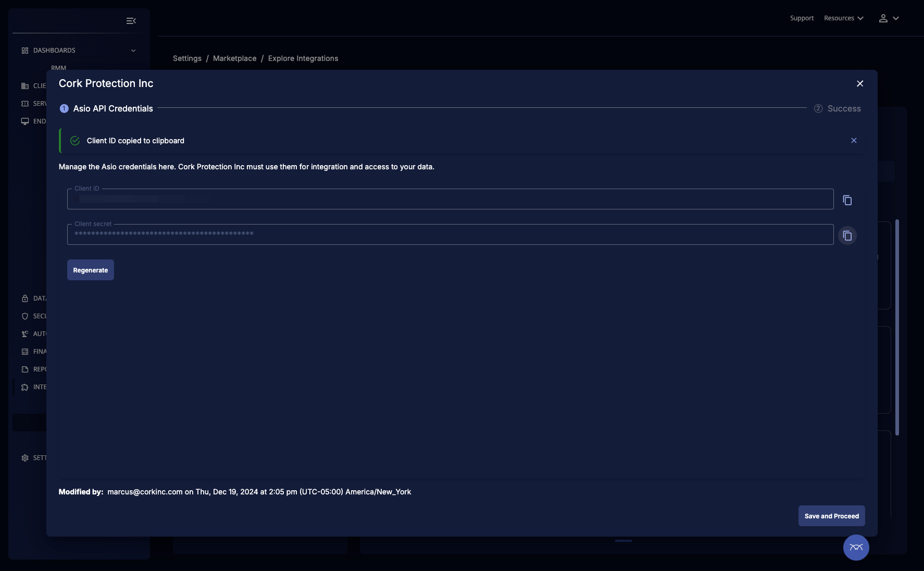924x571 pixels.
Task: Open the user account menu
Action: 889,18
